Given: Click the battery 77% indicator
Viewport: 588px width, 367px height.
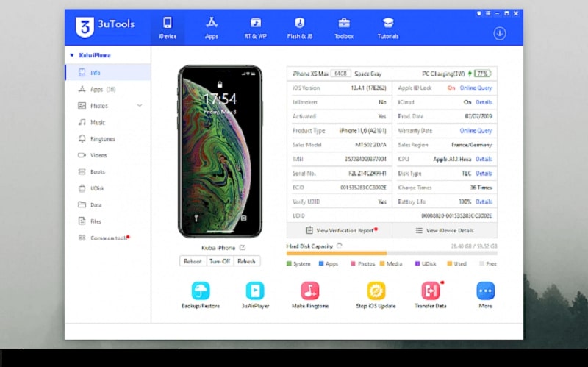Looking at the screenshot, I should (483, 74).
